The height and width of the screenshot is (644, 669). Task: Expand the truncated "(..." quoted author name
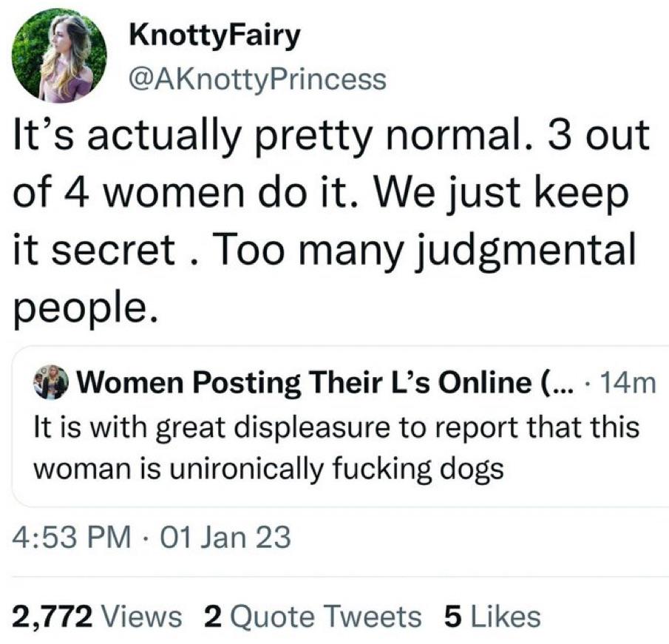[x=554, y=382]
